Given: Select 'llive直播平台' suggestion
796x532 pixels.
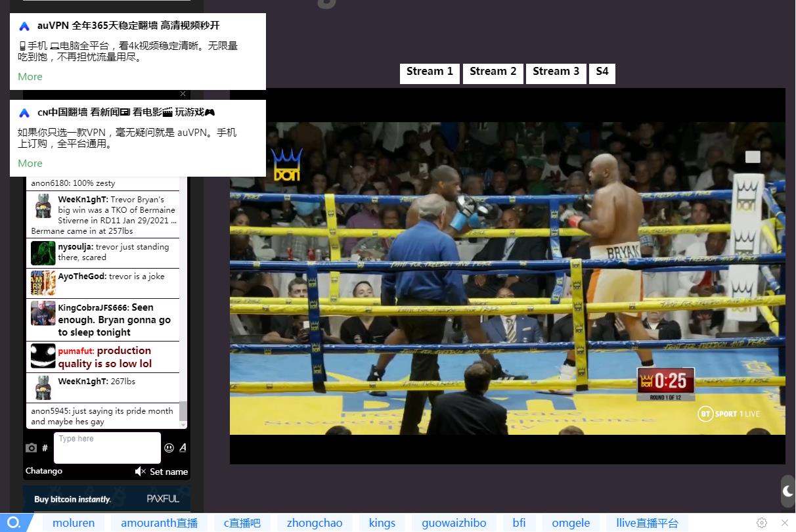Looking at the screenshot, I should point(647,523).
